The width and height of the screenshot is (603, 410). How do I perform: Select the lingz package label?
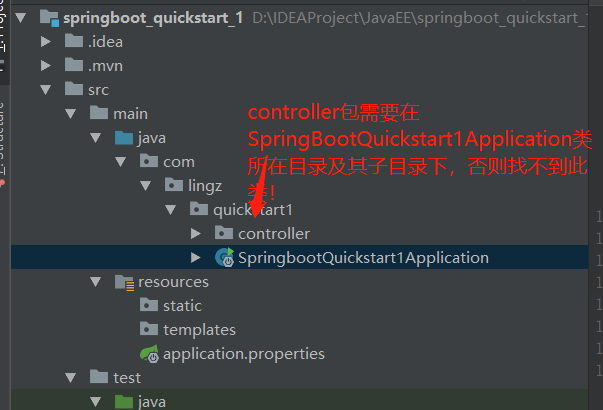[x=205, y=186]
